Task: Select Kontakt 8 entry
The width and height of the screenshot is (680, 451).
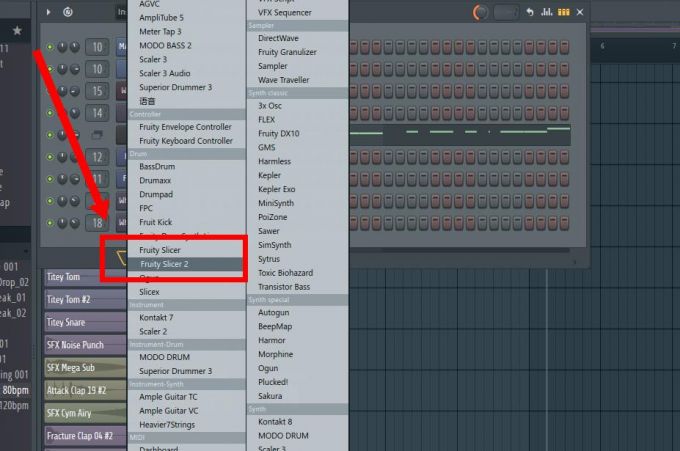Action: [x=275, y=422]
